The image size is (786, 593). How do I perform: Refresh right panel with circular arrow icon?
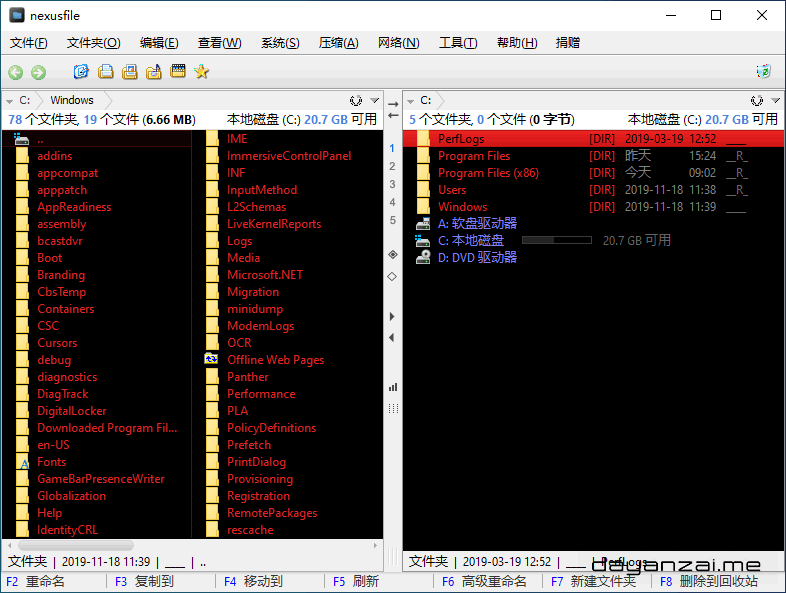(757, 101)
